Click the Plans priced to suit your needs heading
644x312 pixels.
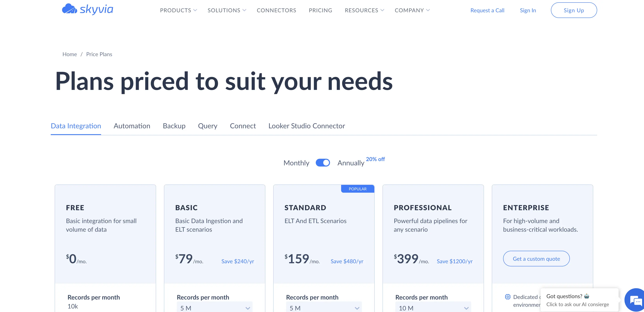(224, 82)
